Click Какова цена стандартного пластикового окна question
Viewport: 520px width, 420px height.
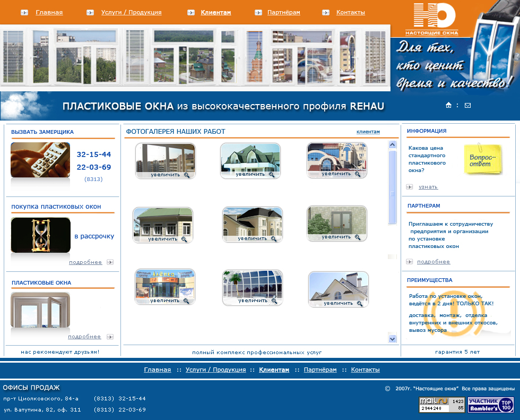[427, 159]
